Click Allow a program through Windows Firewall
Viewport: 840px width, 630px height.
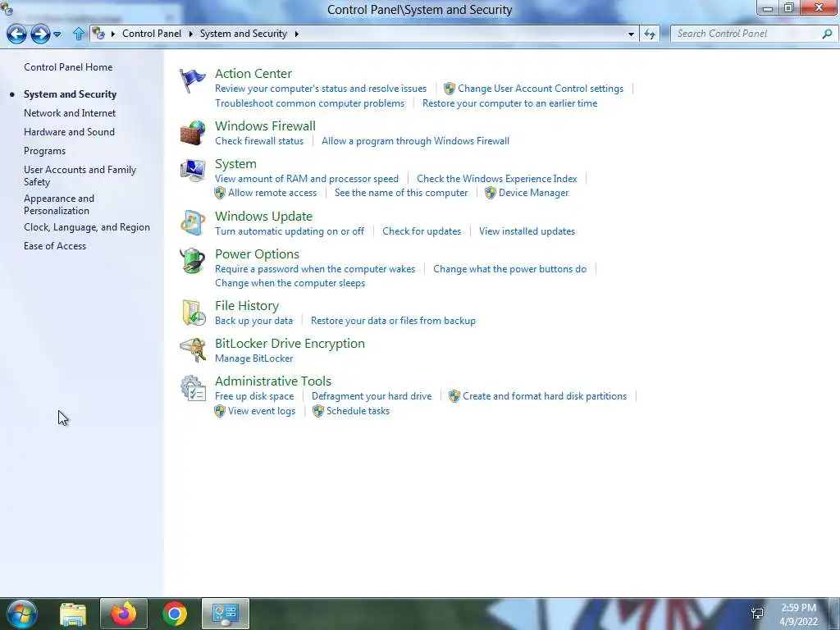coord(415,141)
